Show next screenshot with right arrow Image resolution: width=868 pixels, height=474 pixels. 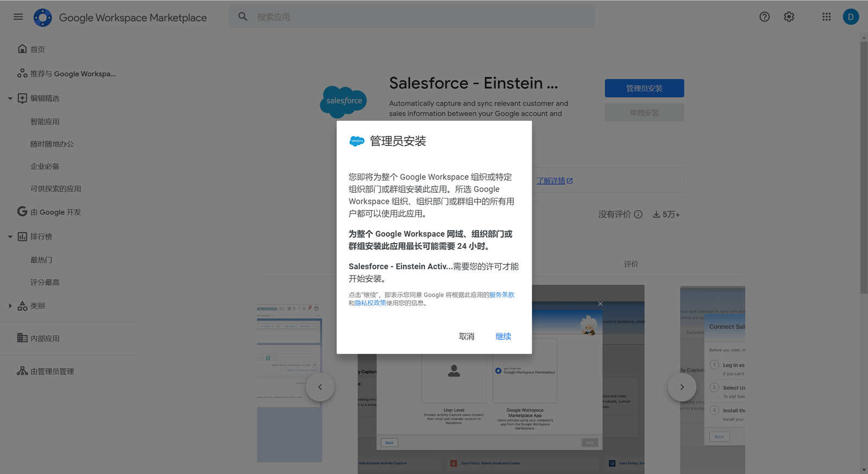coord(682,387)
